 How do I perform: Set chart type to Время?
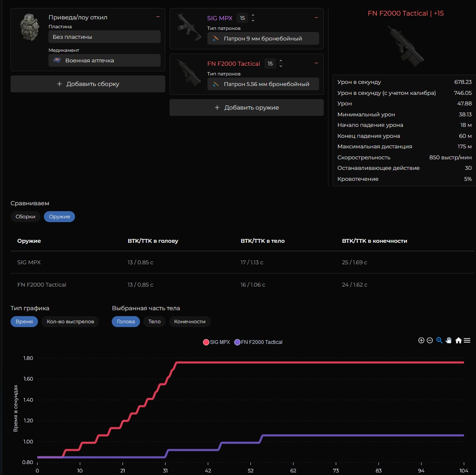click(24, 322)
